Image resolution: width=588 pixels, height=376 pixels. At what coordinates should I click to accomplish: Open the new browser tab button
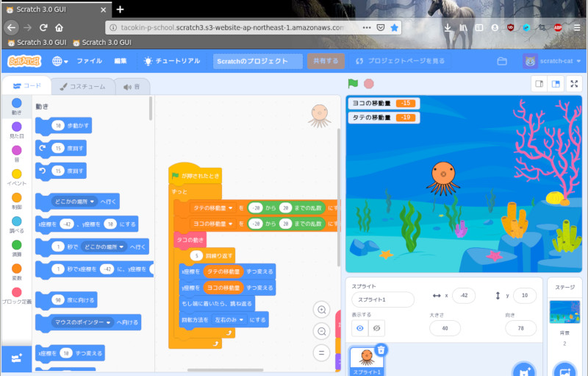point(120,10)
